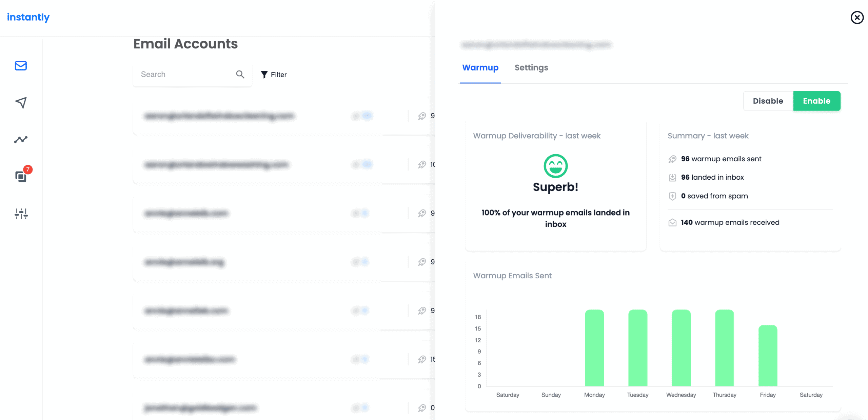Close the warmup panel with X icon

pos(857,17)
